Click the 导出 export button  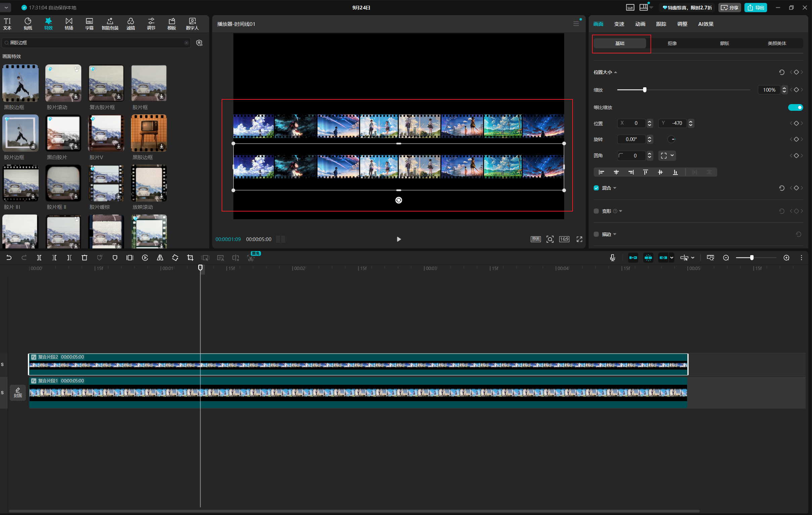(x=756, y=7)
